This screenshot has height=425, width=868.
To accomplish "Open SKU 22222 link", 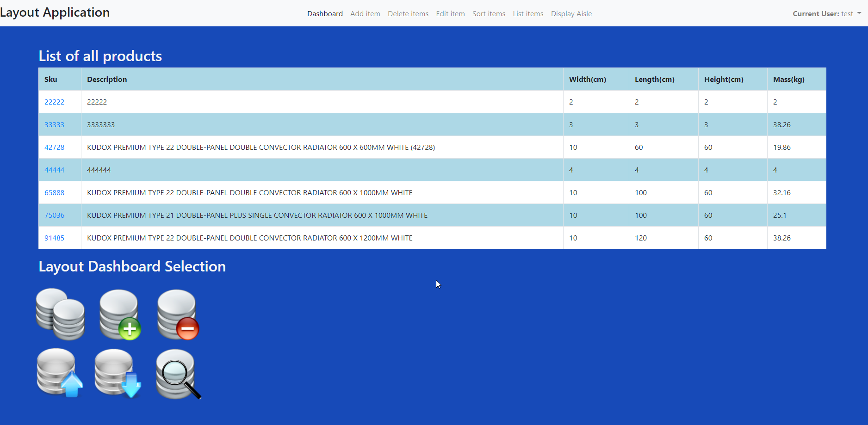I will click(x=54, y=102).
